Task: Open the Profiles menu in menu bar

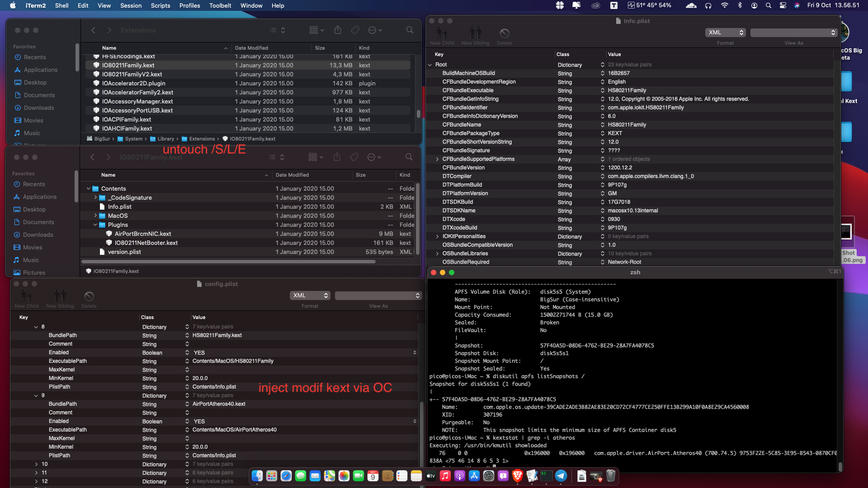Action: tap(189, 5)
